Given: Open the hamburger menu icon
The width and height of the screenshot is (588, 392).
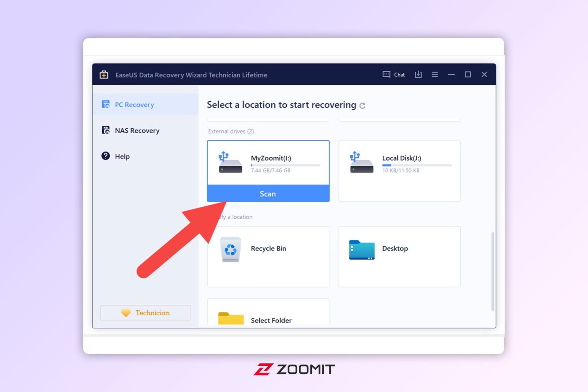Looking at the screenshot, I should point(435,74).
